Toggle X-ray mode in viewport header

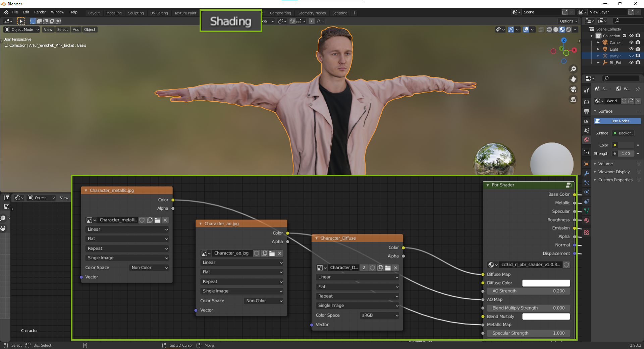coord(541,30)
